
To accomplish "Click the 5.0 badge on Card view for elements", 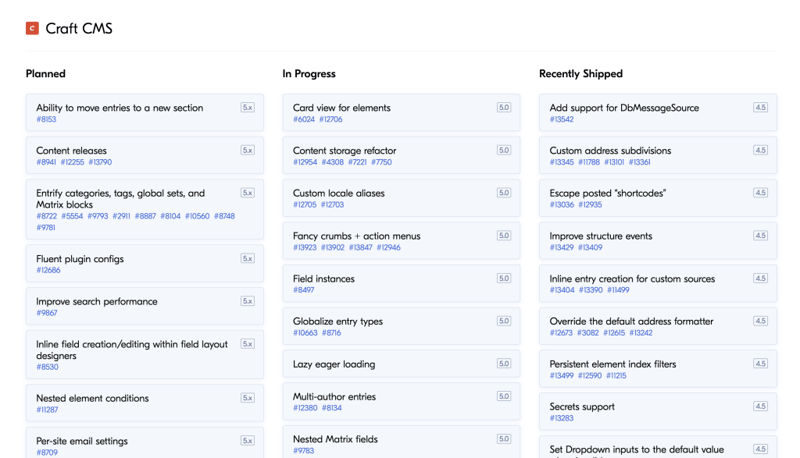I will [504, 107].
